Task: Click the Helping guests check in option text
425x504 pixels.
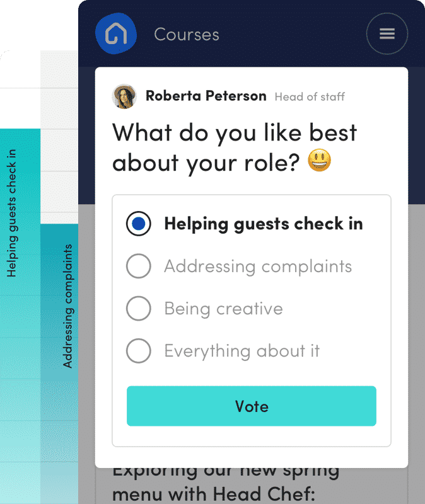Action: [264, 224]
